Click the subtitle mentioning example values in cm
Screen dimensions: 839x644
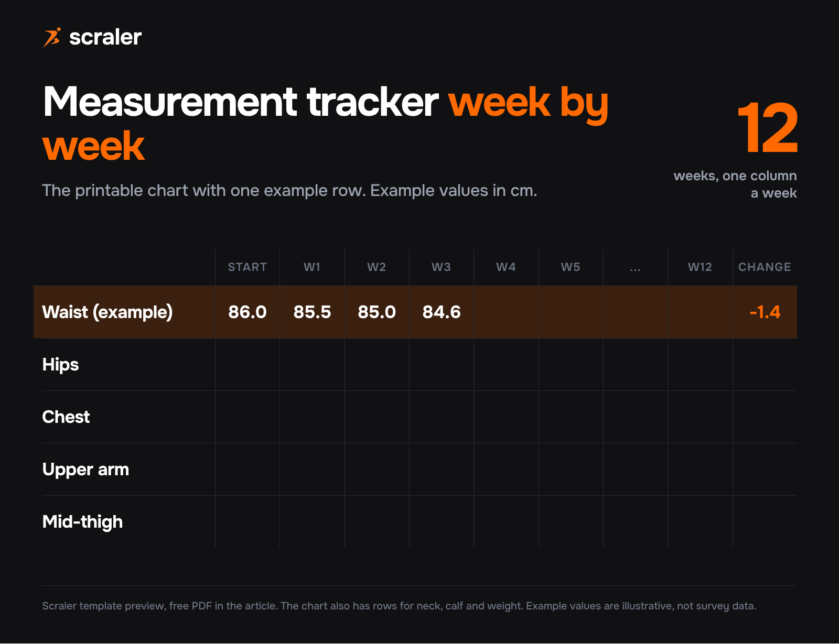289,190
